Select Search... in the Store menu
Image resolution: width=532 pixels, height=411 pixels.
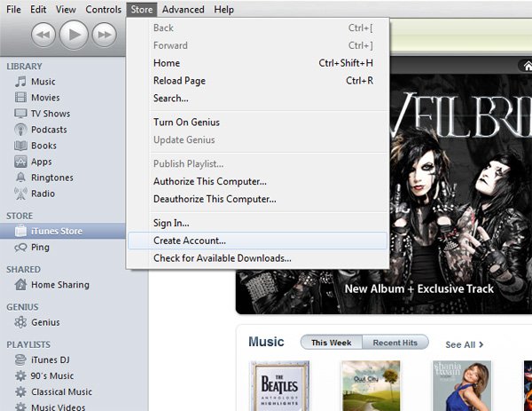(x=257, y=99)
